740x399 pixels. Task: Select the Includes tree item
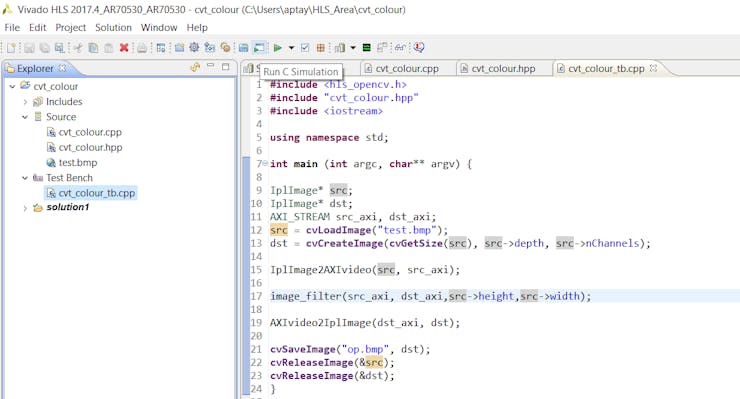(64, 102)
